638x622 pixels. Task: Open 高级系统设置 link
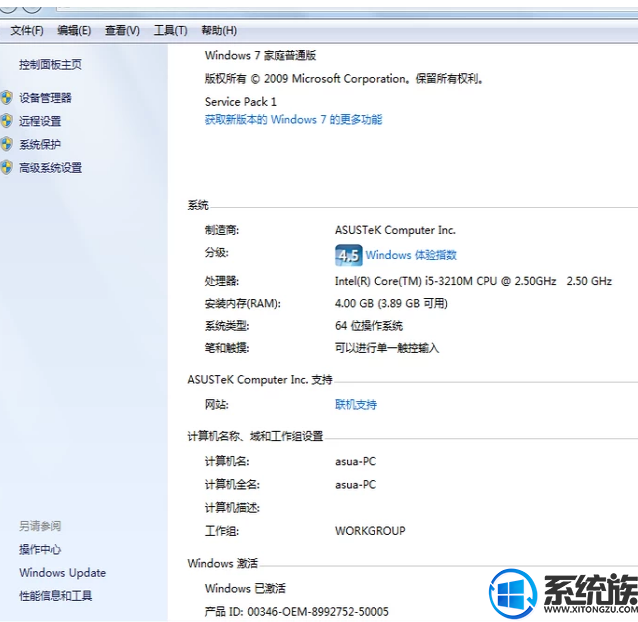click(50, 168)
